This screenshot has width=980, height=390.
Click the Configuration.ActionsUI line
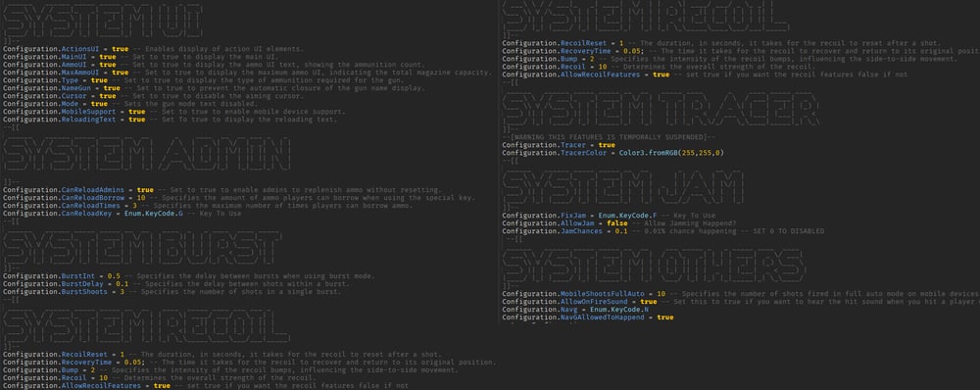tap(153, 49)
